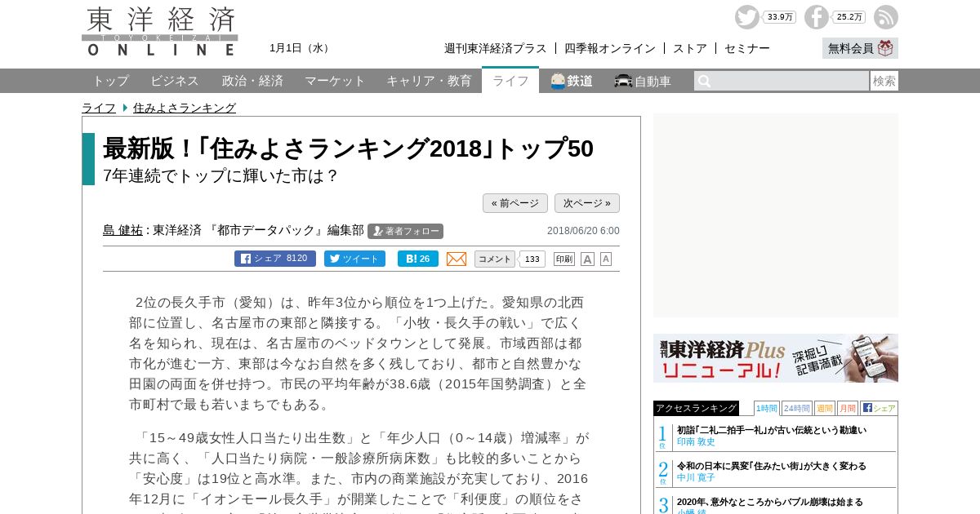Open the コメント button
Screen dimensions: 980x514
(495, 259)
